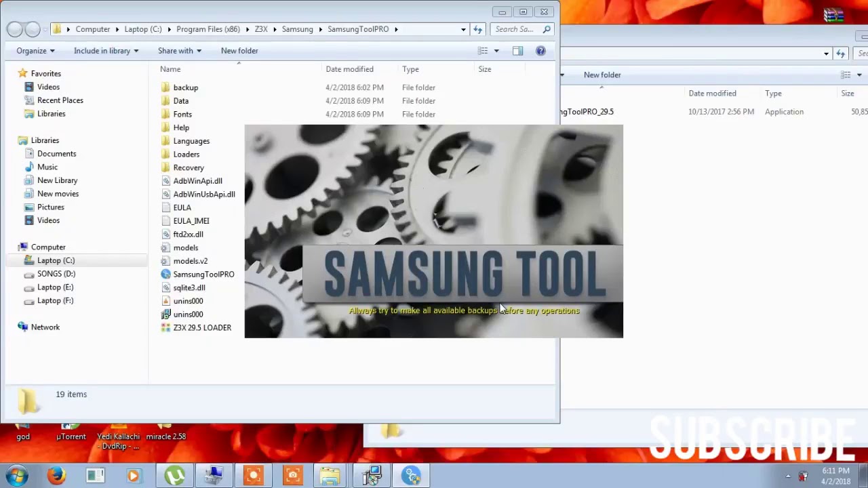Click the Search box in the front window

coord(522,29)
